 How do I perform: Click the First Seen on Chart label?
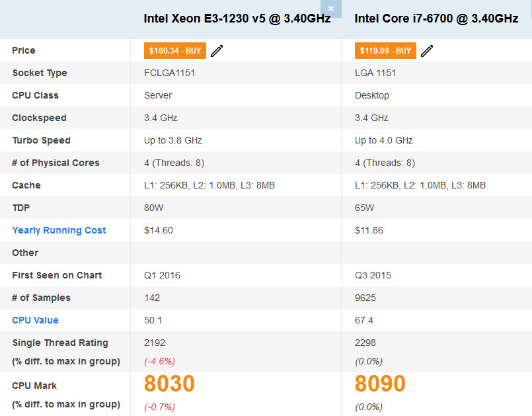point(57,275)
